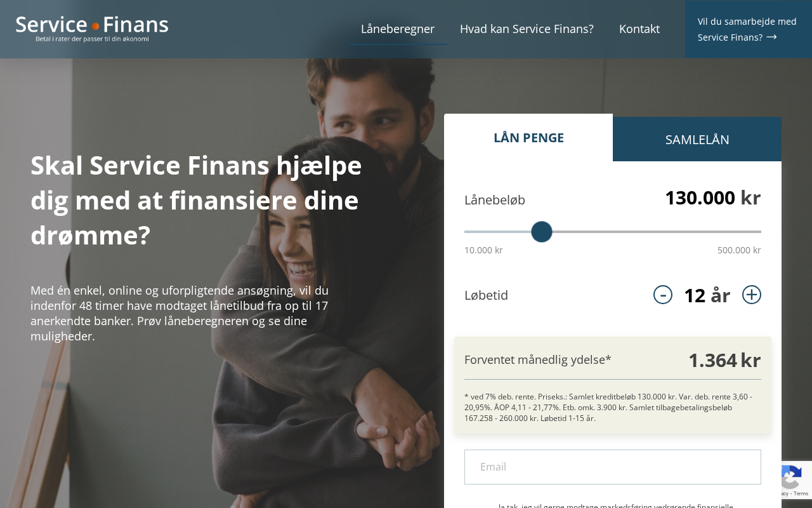Screen dimensions: 812x508
Task: Open 'Hvad kan Service Finans?' menu item
Action: (527, 29)
